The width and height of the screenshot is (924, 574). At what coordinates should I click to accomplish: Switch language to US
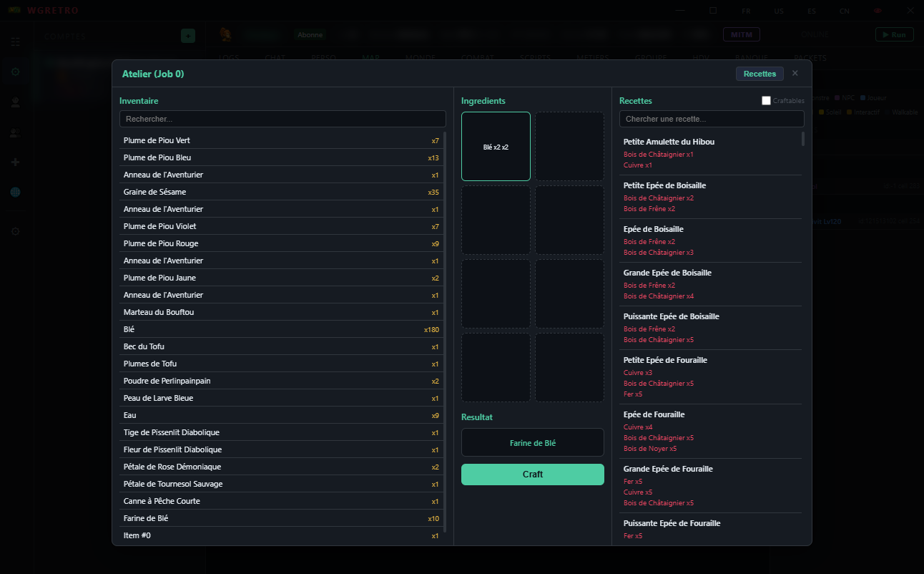779,11
